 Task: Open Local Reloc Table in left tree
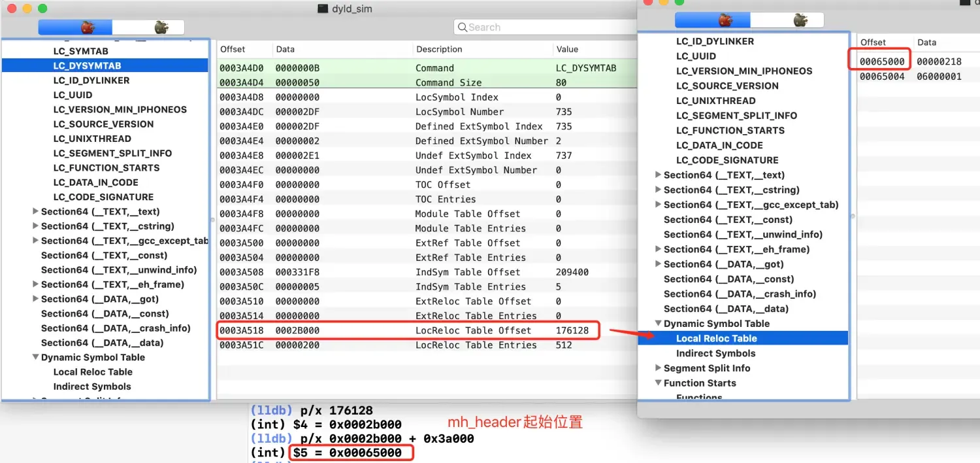(x=93, y=372)
